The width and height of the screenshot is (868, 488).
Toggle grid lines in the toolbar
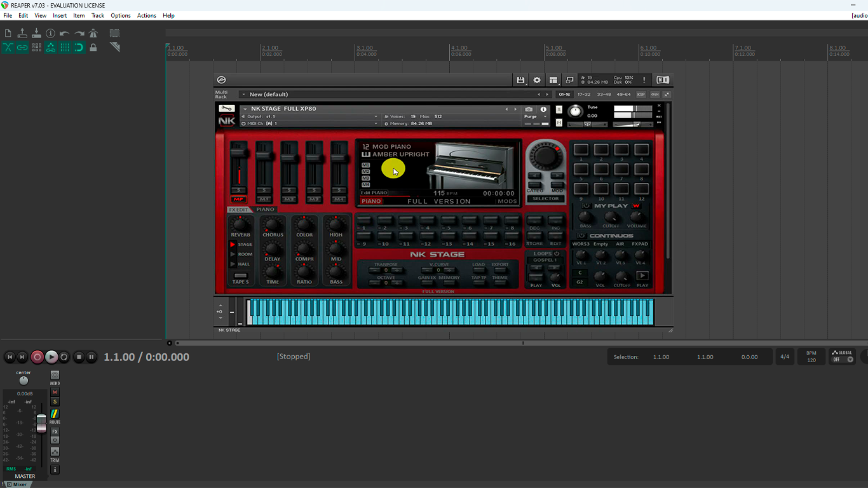tap(64, 47)
